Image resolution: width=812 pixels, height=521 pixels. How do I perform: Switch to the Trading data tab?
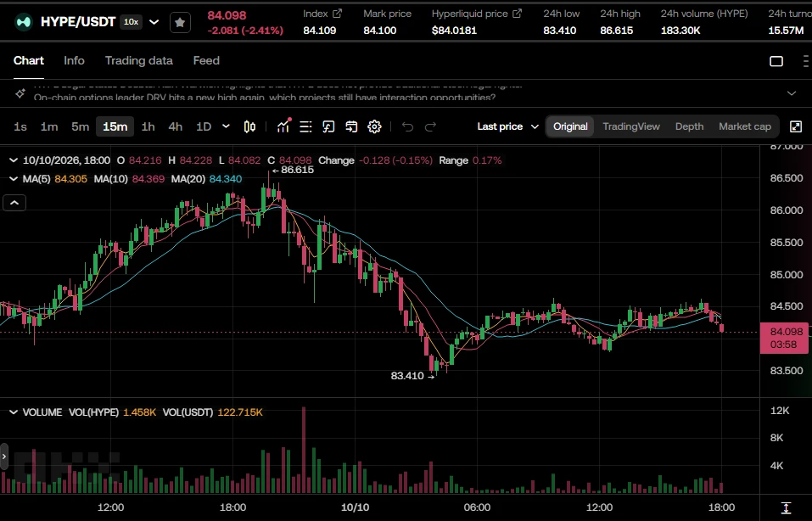coord(139,60)
